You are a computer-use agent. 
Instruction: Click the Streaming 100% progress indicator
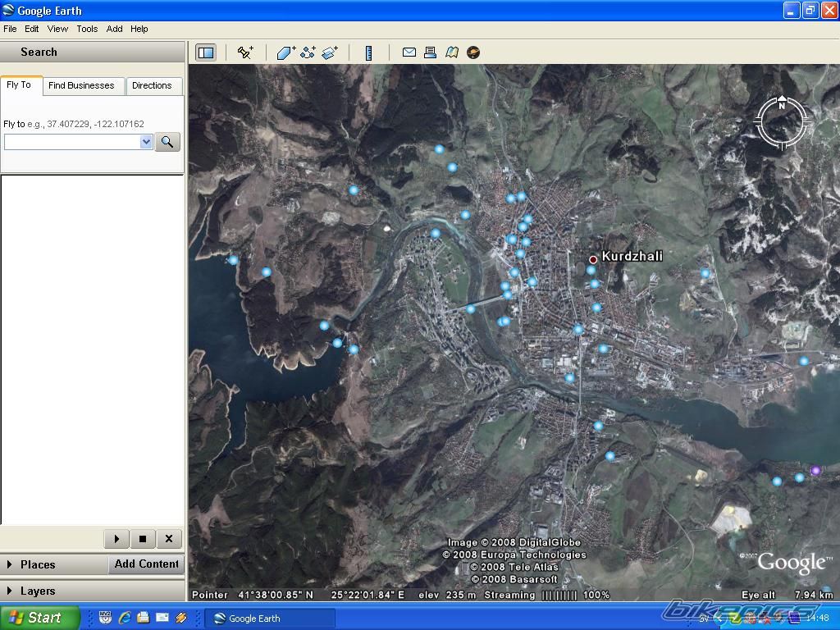(x=546, y=595)
